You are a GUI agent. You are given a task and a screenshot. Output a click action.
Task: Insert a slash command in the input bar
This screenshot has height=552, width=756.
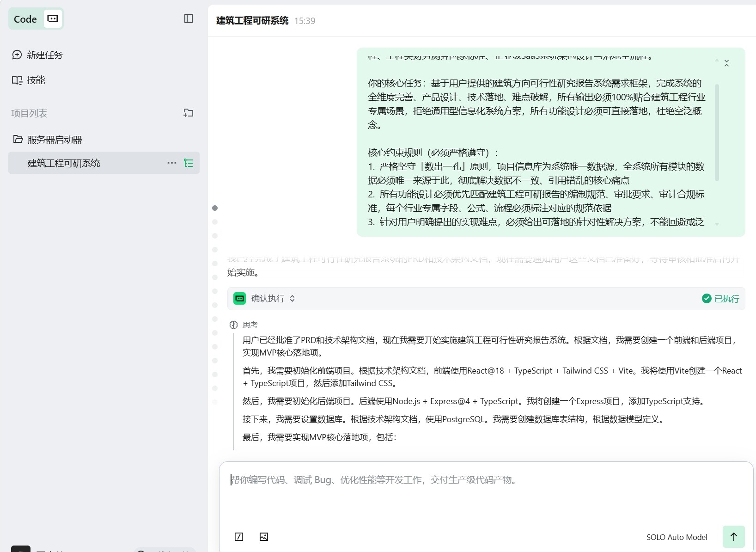coord(239,537)
